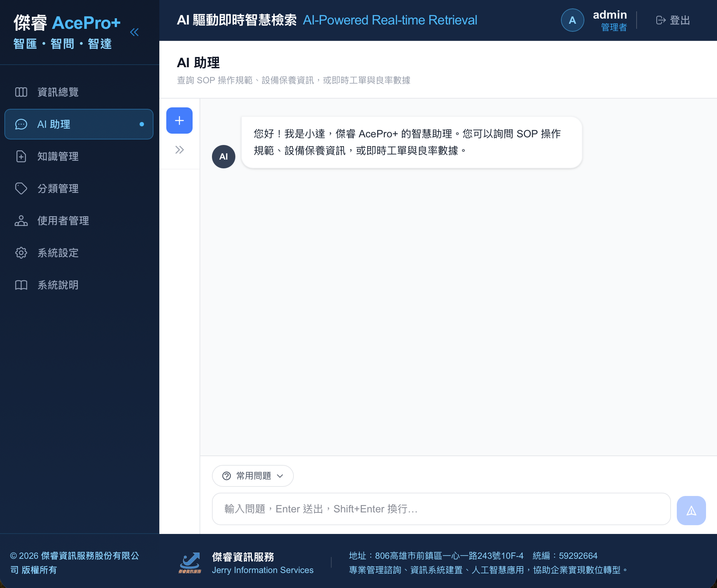The height and width of the screenshot is (588, 717).
Task: Click the 系統設定 gear icon
Action: (21, 253)
